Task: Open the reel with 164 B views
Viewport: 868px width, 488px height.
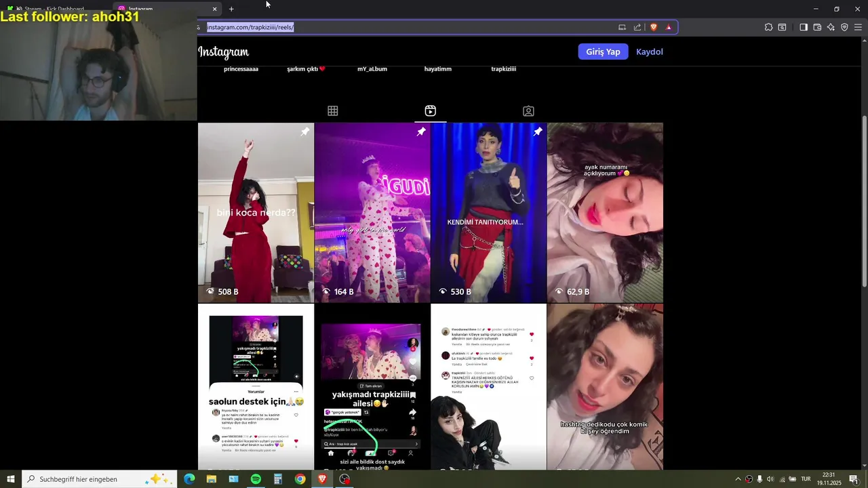Action: 372,213
